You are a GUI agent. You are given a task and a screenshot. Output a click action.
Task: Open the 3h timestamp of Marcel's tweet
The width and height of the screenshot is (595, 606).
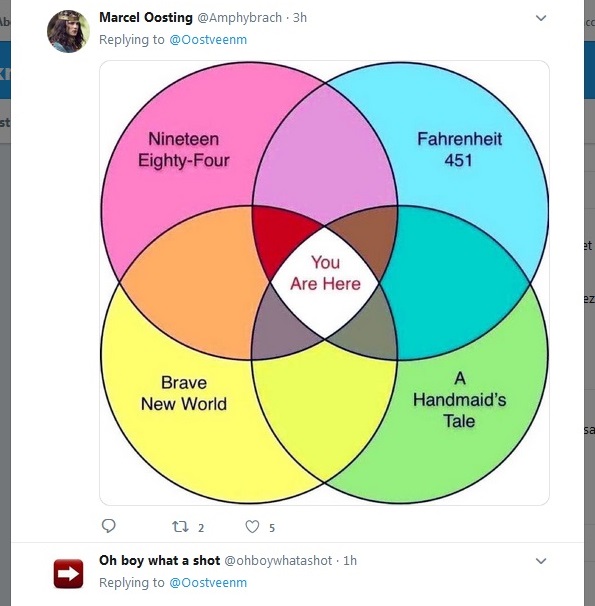[299, 18]
